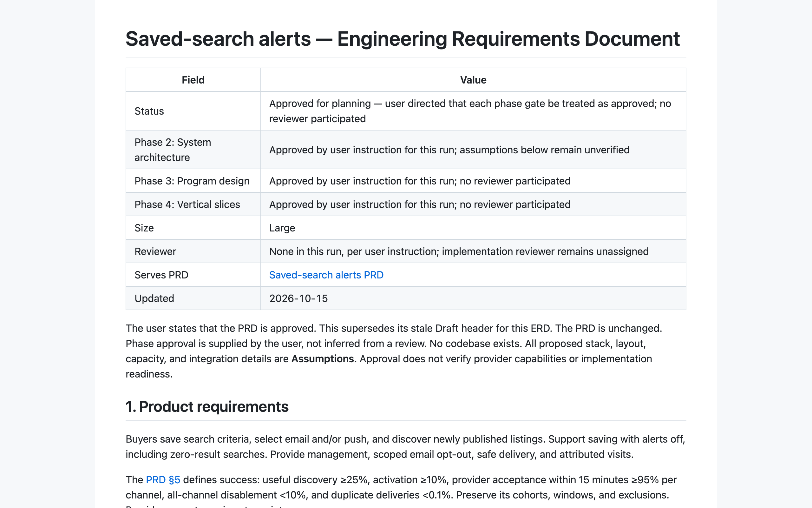Click paragraph starting 'The user states that'
The image size is (812, 508).
pos(394,351)
